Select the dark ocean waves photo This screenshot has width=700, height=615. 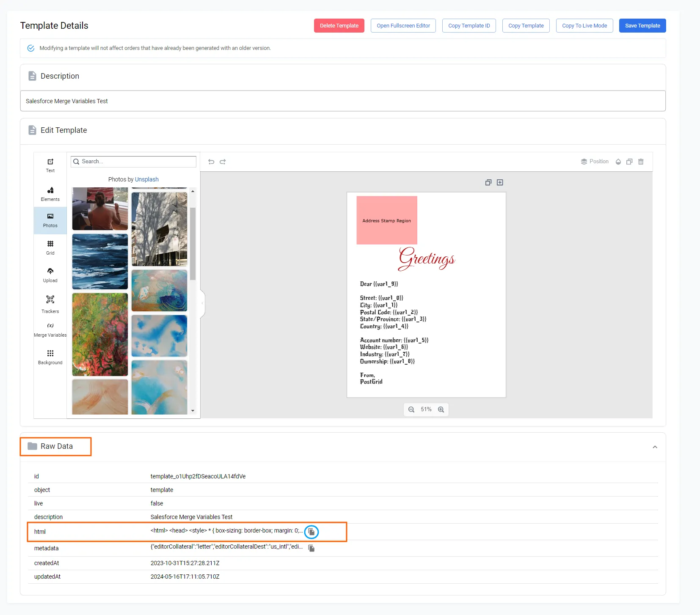coord(100,261)
